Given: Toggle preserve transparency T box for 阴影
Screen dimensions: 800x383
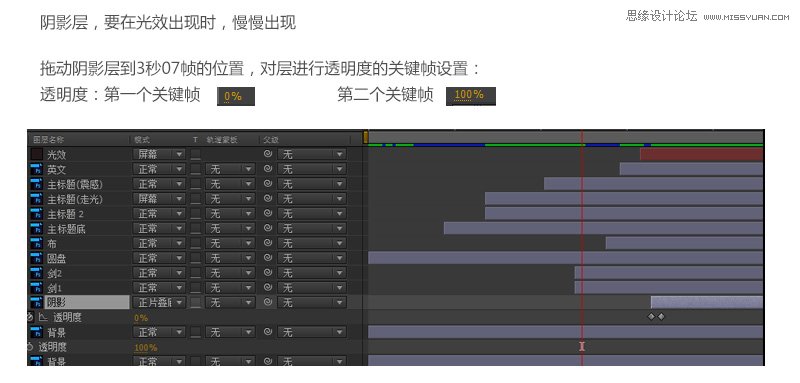Looking at the screenshot, I should [x=196, y=302].
